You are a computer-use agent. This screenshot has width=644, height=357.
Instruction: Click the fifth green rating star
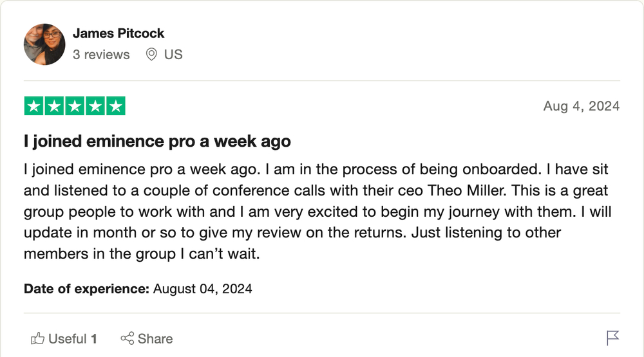pyautogui.click(x=116, y=106)
